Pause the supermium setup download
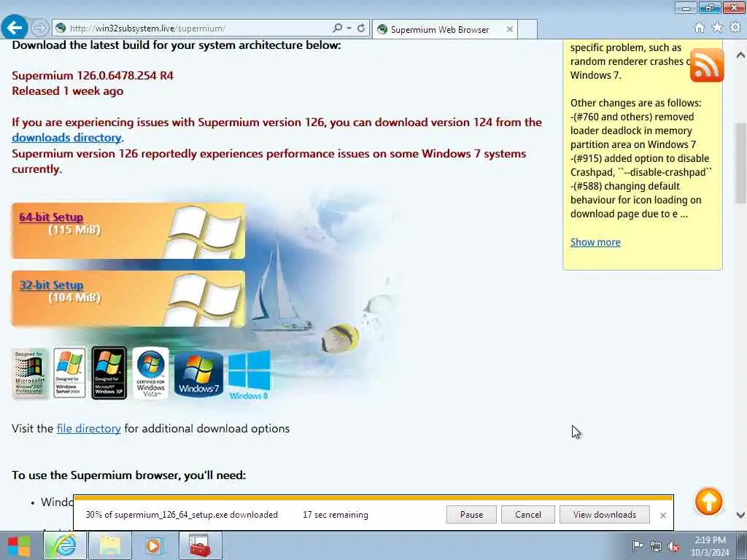The height and width of the screenshot is (560, 747). [471, 515]
